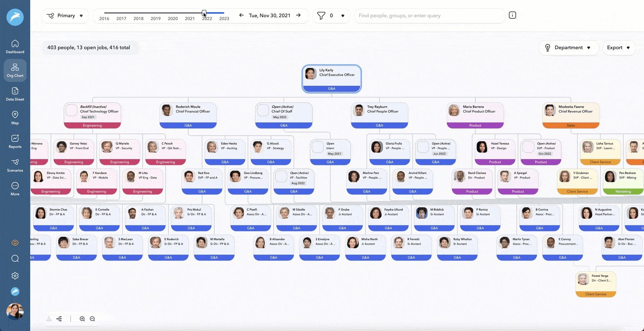Zoom in on the org chart
644x331 pixels.
[x=82, y=318]
